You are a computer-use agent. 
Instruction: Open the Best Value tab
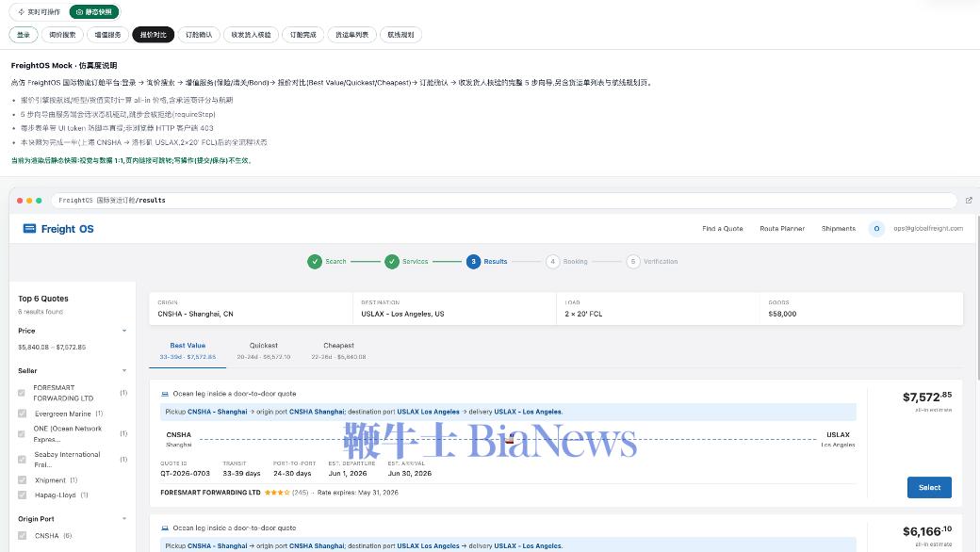coord(188,351)
